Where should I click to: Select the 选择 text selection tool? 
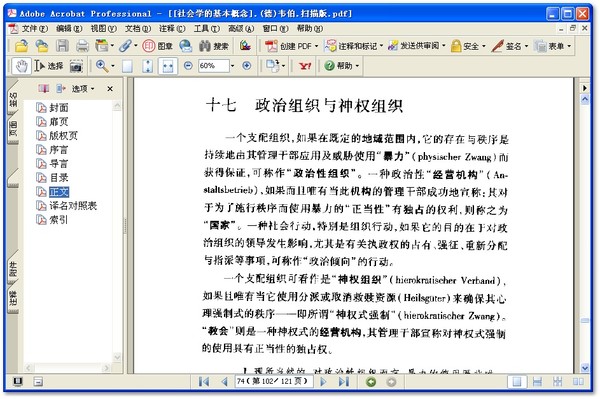click(x=49, y=66)
